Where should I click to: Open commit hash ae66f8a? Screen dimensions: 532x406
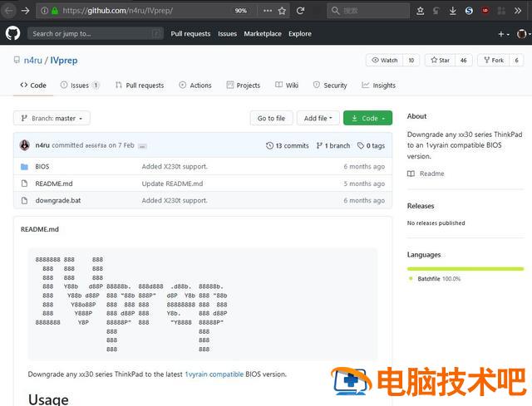[96, 146]
